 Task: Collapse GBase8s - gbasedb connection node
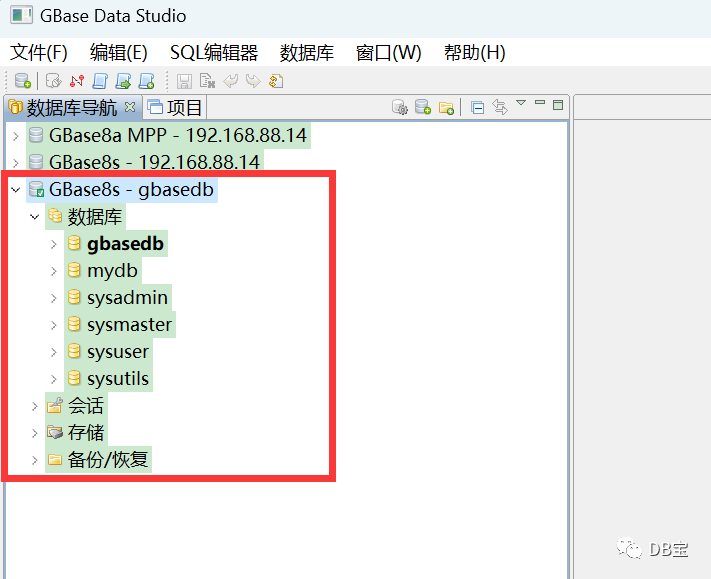(x=16, y=190)
